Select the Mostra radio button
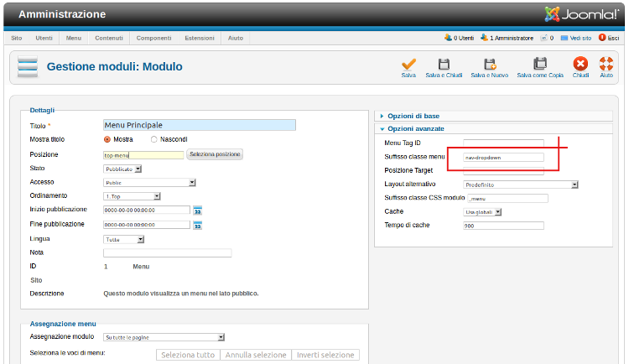The width and height of the screenshot is (629, 364). 107,139
